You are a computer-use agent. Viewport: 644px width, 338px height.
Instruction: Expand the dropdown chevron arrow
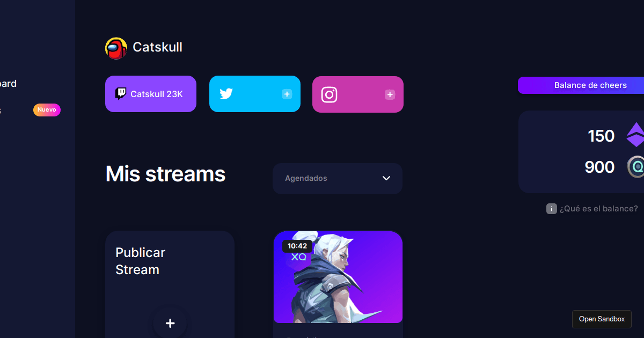pyautogui.click(x=386, y=178)
